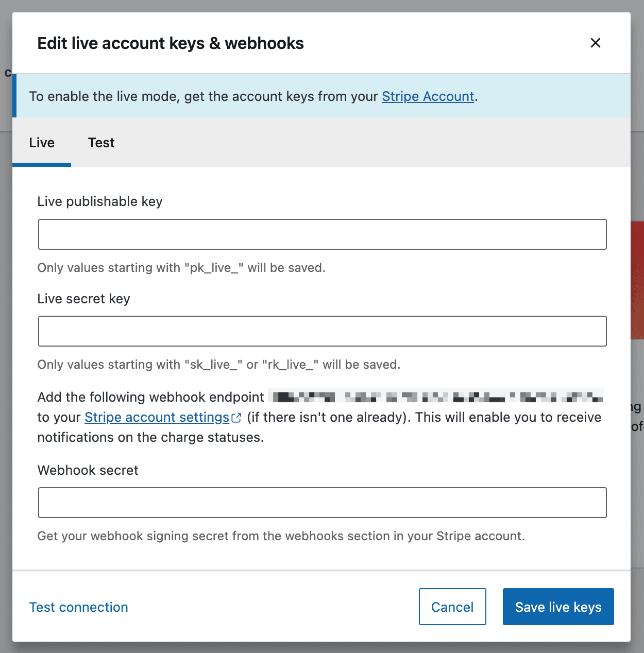
Task: Click the external link icon beside account settings
Action: coord(236,418)
